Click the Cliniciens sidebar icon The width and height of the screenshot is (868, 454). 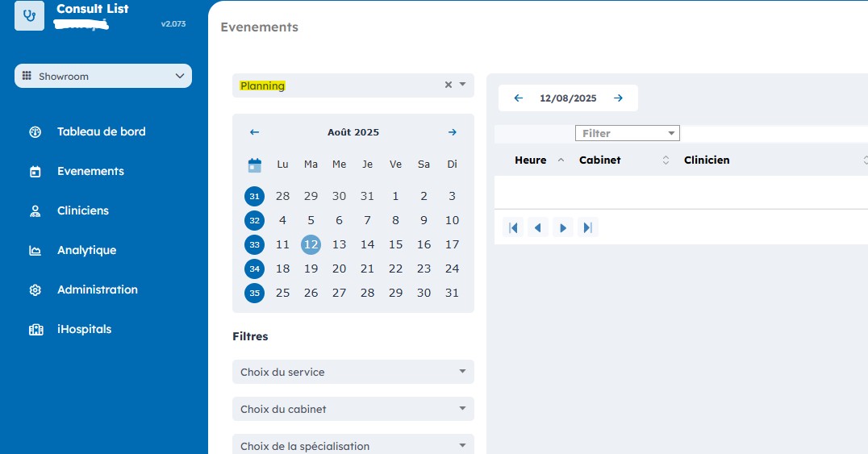35,211
